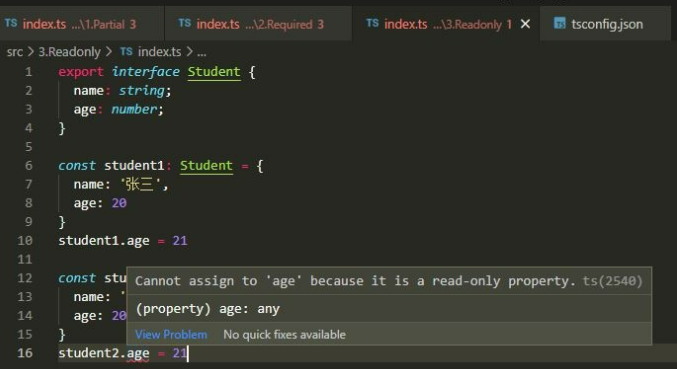Open the tsconfig.json tab
The width and height of the screenshot is (677, 369).
click(x=604, y=24)
